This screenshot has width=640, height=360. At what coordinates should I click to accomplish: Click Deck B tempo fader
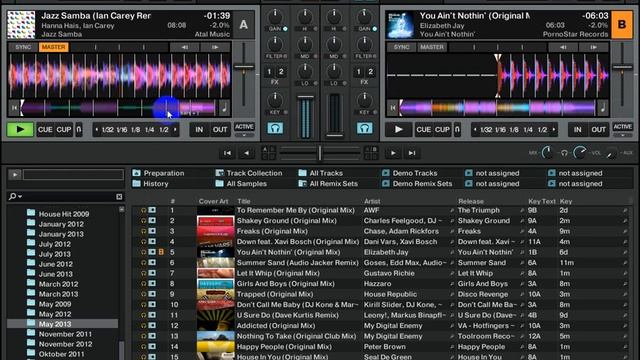622,67
